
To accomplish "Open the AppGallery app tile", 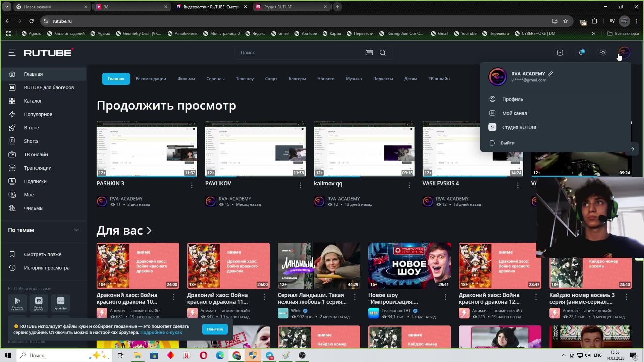I will click(60, 303).
